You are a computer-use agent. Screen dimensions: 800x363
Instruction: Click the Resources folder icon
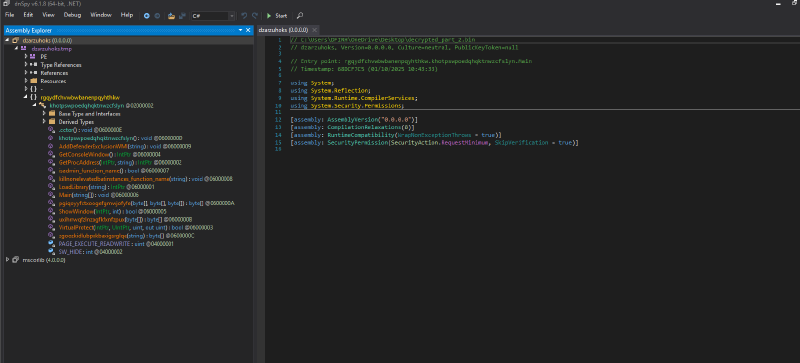coord(33,81)
